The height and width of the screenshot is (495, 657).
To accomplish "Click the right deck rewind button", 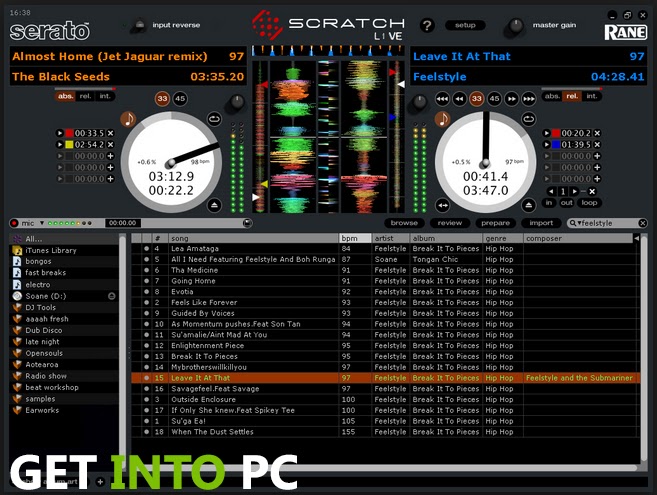I will [x=460, y=99].
